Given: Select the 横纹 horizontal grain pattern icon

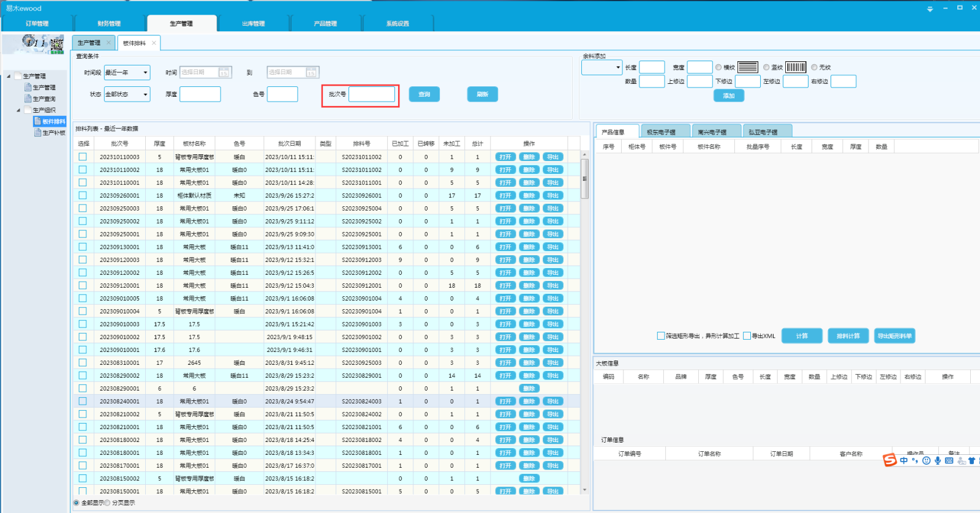Looking at the screenshot, I should point(748,67).
